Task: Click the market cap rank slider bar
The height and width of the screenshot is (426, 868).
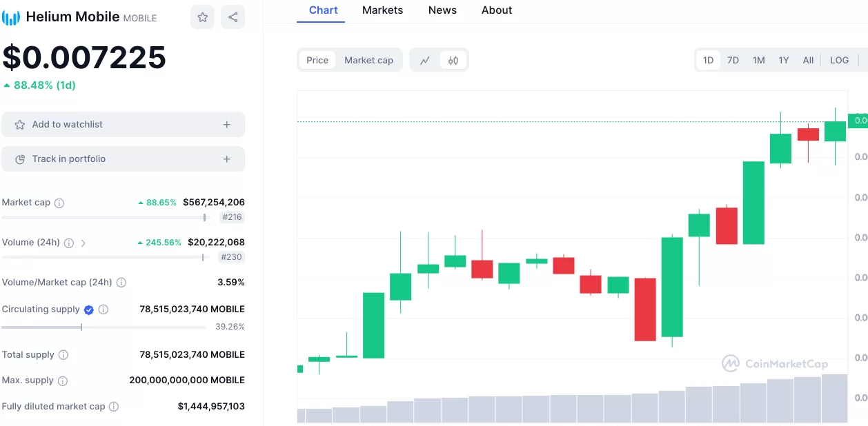Action: pos(106,217)
